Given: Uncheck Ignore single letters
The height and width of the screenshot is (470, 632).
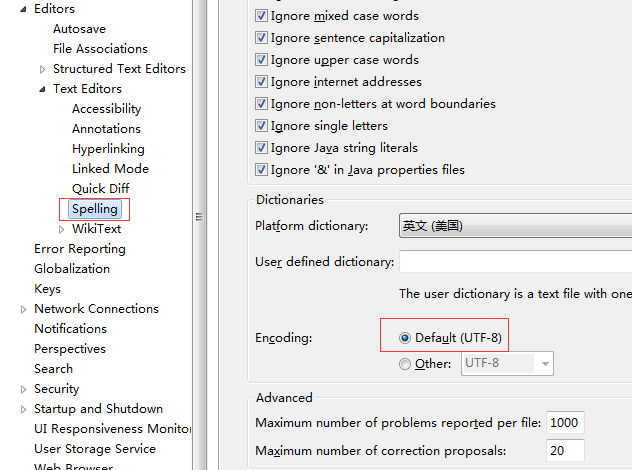Looking at the screenshot, I should coord(261,126).
